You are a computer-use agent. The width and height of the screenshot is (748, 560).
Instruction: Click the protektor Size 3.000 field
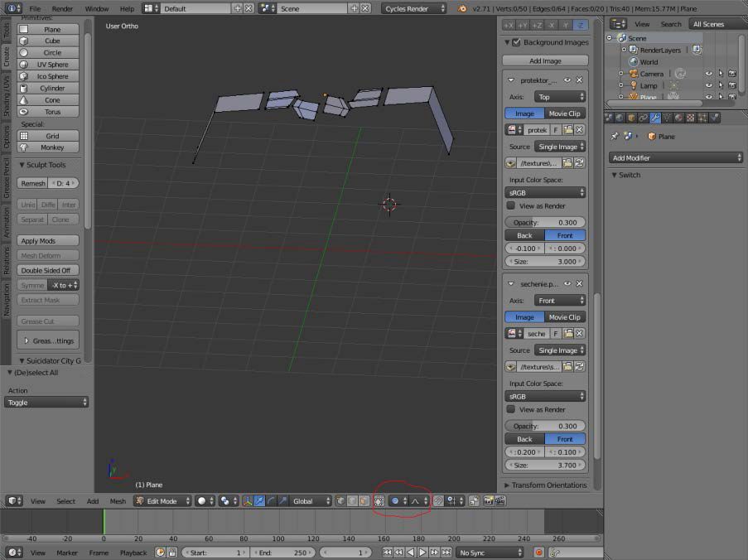[545, 262]
